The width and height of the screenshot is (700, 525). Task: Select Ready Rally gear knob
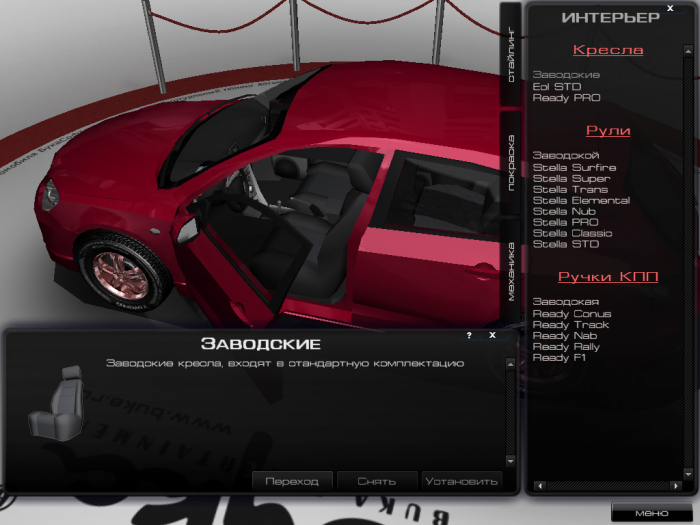[x=566, y=347]
